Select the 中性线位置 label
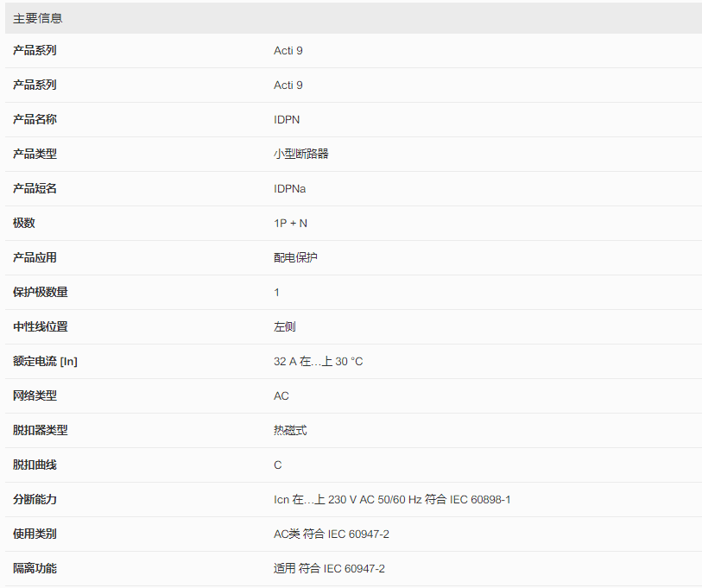Viewport: 702px width, 588px height. (x=41, y=326)
